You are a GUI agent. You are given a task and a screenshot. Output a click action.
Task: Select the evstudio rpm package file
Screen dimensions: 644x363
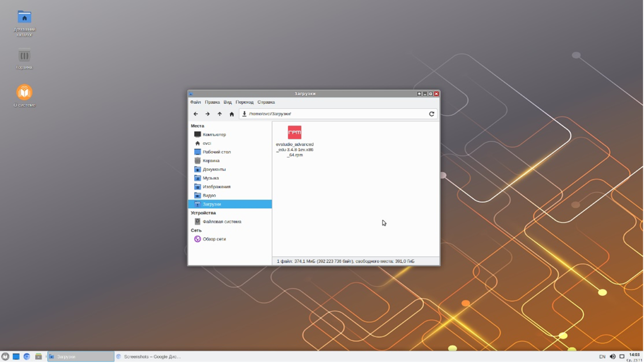pyautogui.click(x=294, y=132)
